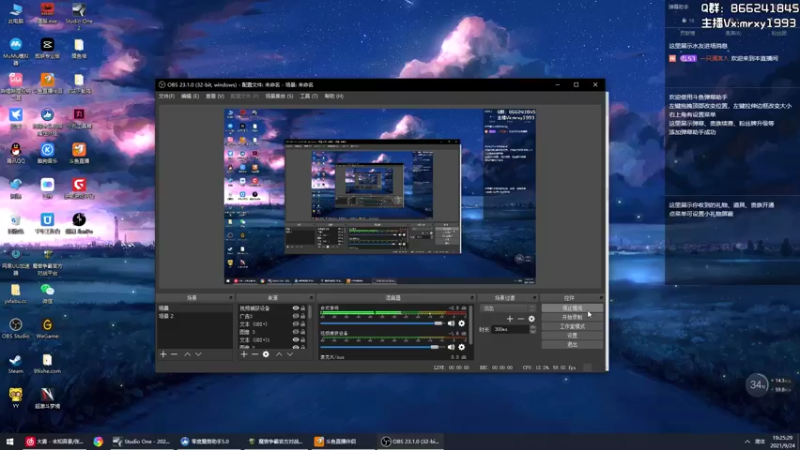Open the MuMu emulator desktop icon

[x=16, y=51]
